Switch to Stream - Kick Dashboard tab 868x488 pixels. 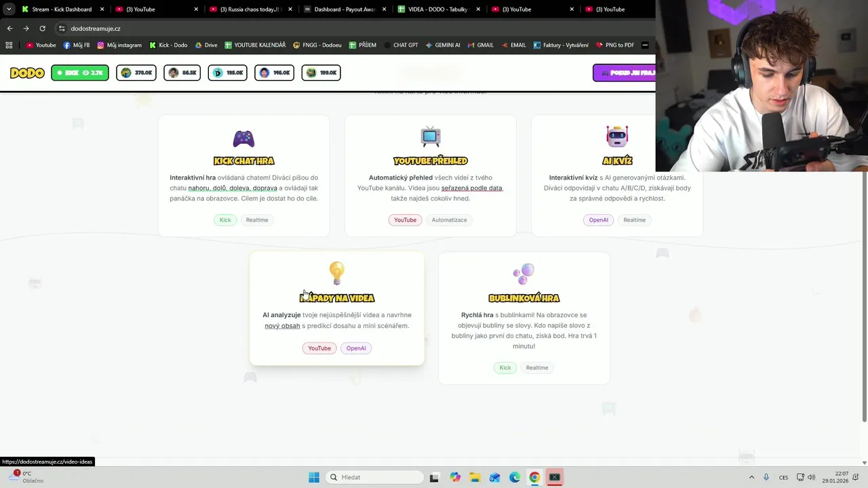pyautogui.click(x=62, y=9)
